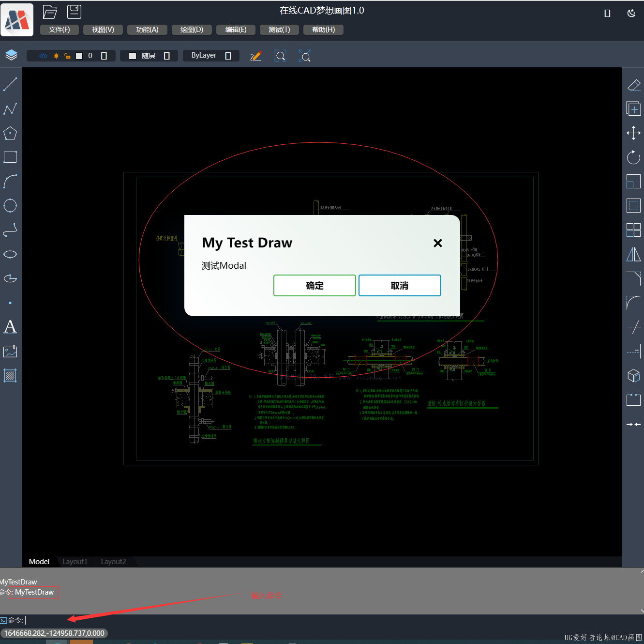Click the title bar rectangle icon

608,14
